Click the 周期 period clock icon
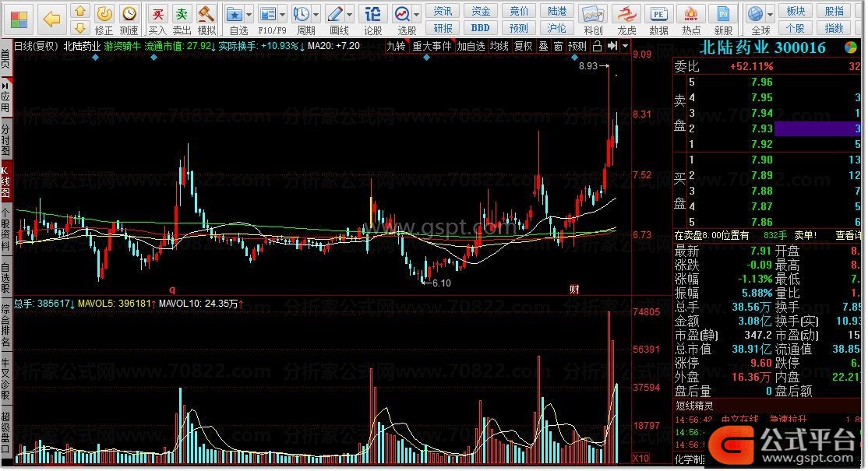The image size is (868, 471). [302, 14]
